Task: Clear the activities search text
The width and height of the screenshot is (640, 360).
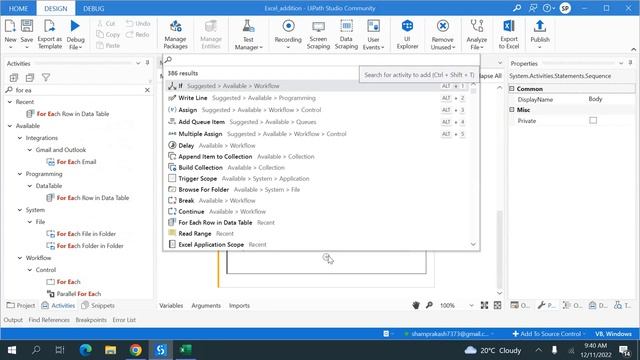Action: (147, 90)
